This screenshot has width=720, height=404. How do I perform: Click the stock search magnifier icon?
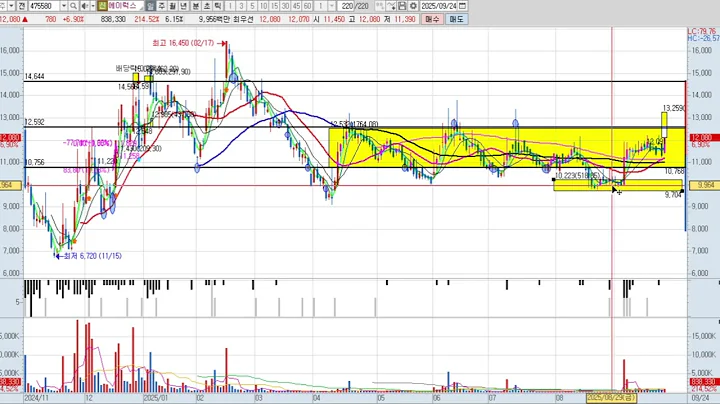click(x=73, y=6)
